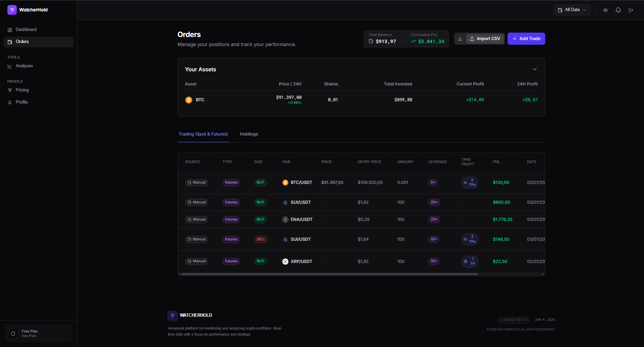
Task: Open the All Data dropdown
Action: coord(572,10)
